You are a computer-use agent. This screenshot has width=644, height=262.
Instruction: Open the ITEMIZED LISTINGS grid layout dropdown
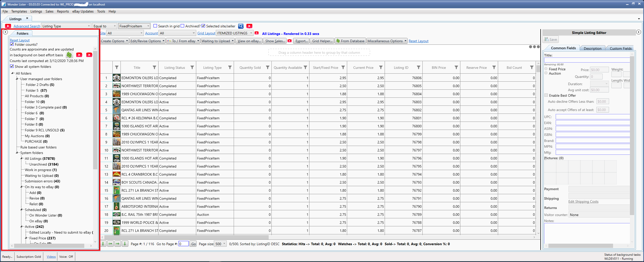point(235,33)
